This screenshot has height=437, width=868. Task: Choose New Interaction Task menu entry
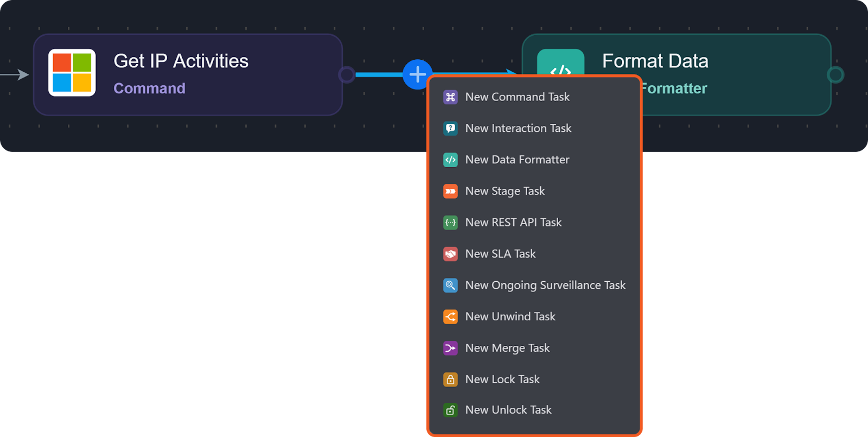click(x=518, y=129)
